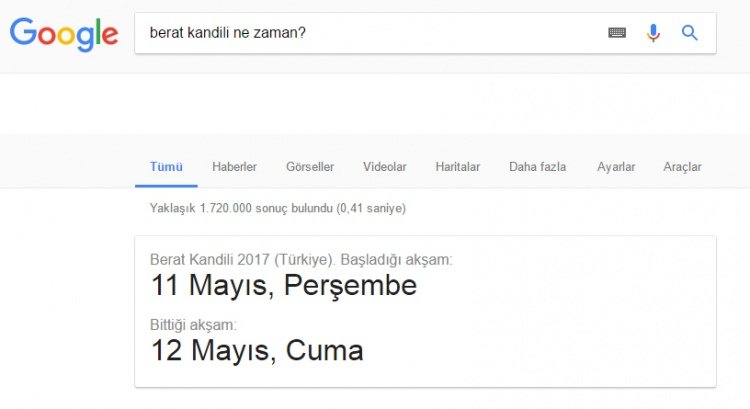This screenshot has width=750, height=409.
Task: Go to the Videolar tab
Action: click(x=384, y=167)
